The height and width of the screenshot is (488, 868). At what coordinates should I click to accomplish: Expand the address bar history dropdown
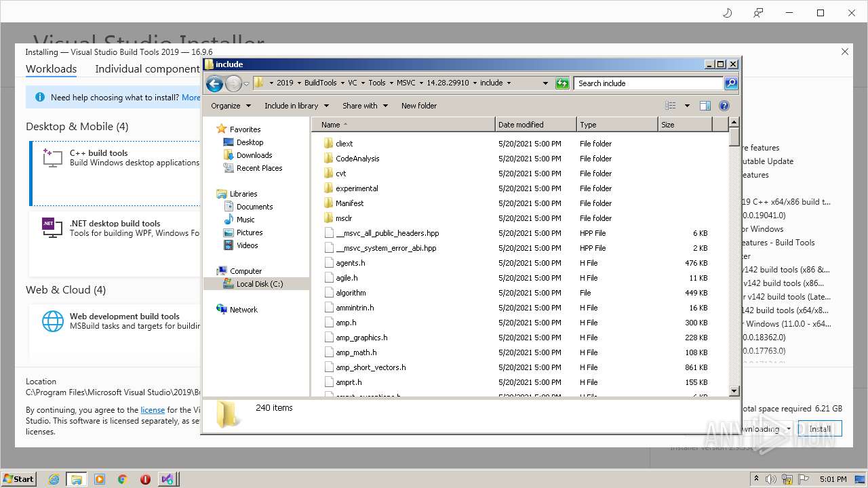pyautogui.click(x=545, y=83)
